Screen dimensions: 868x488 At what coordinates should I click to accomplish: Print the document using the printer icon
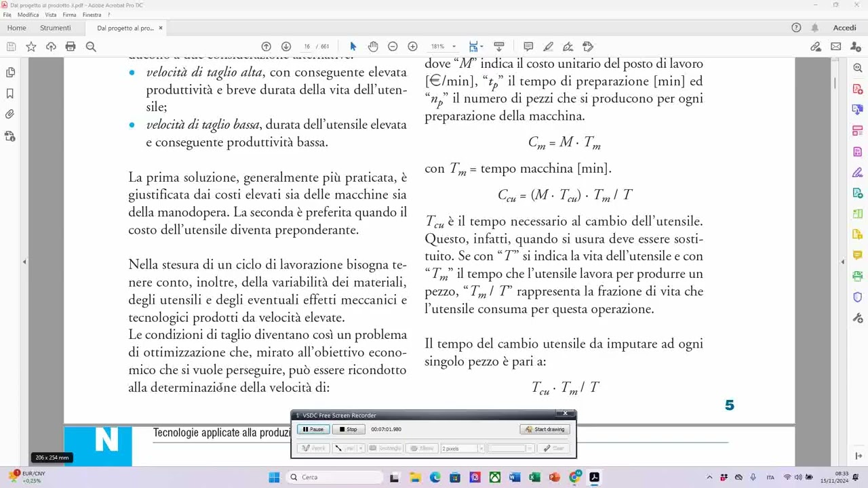point(71,47)
